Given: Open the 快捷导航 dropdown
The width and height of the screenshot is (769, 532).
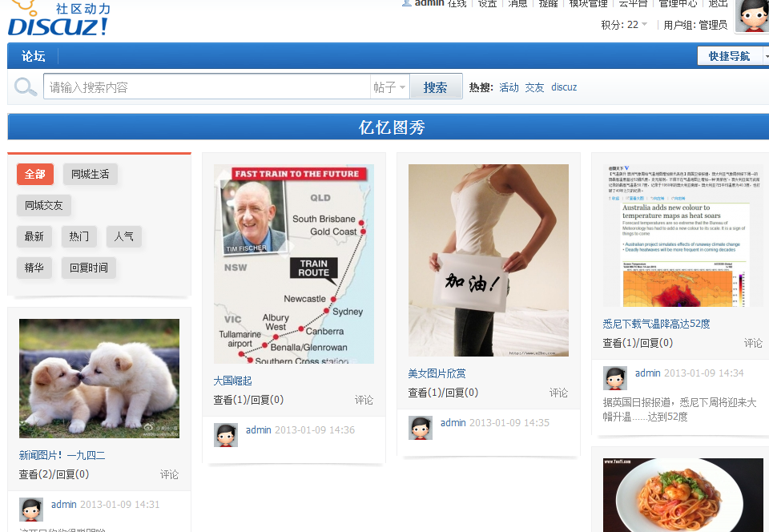Looking at the screenshot, I should 733,56.
